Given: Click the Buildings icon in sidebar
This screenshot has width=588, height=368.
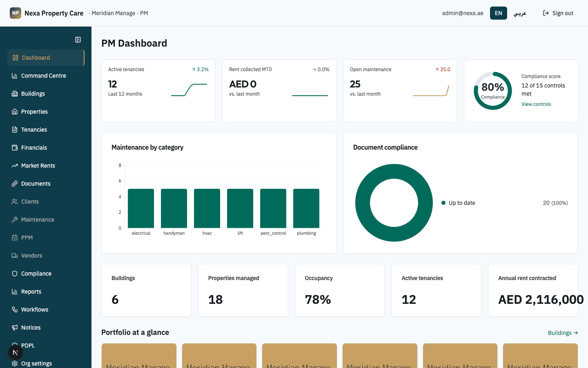Looking at the screenshot, I should 15,94.
